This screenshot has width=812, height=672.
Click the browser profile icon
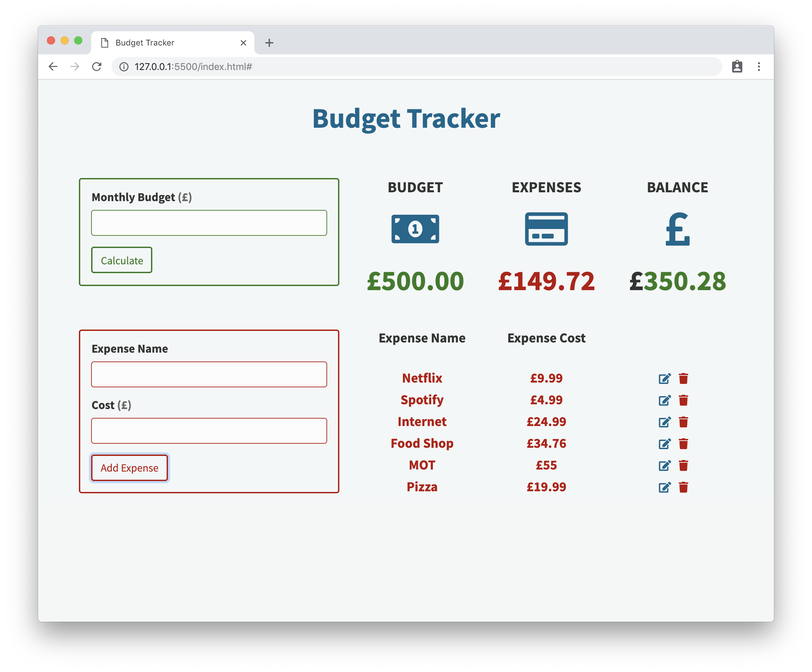coord(737,67)
